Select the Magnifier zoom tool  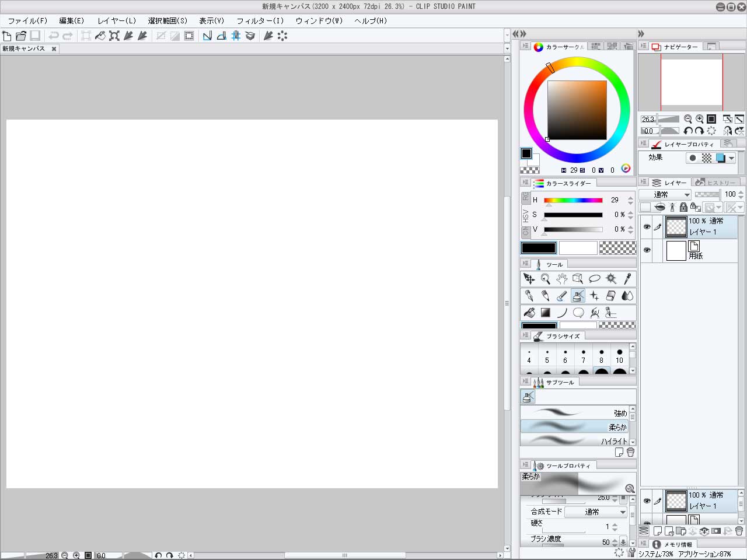click(545, 279)
